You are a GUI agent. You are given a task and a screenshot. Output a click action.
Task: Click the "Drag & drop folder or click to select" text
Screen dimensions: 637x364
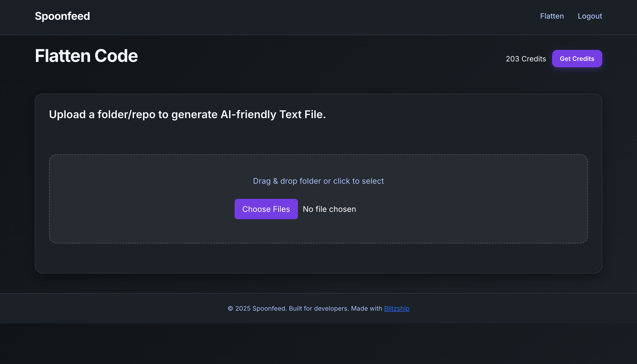(318, 181)
